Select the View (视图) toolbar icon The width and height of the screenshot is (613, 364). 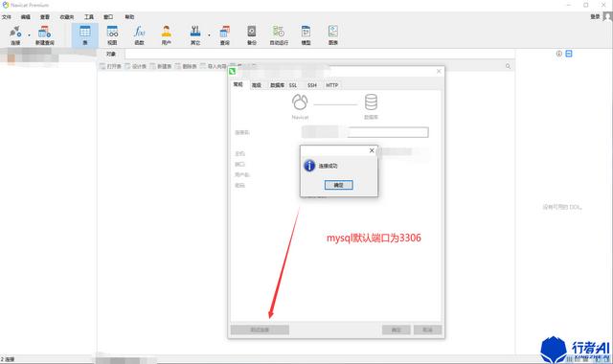pos(112,35)
